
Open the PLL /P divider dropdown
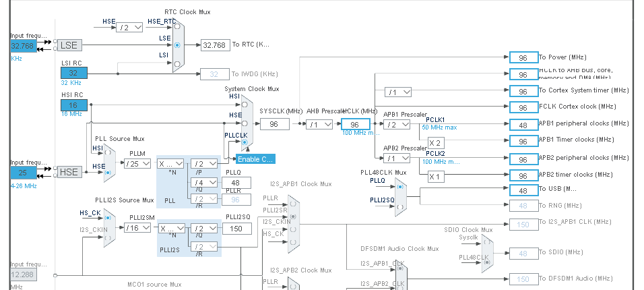[x=203, y=164]
